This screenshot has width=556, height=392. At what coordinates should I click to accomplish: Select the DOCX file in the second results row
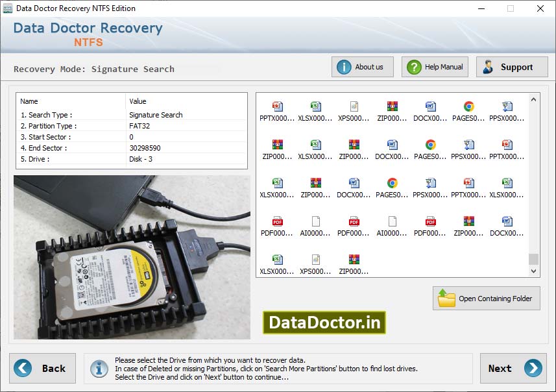click(x=392, y=150)
